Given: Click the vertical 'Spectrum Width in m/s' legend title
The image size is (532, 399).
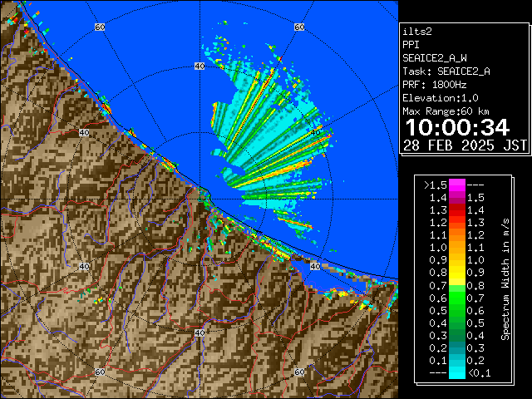Looking at the screenshot, I should [x=505, y=279].
